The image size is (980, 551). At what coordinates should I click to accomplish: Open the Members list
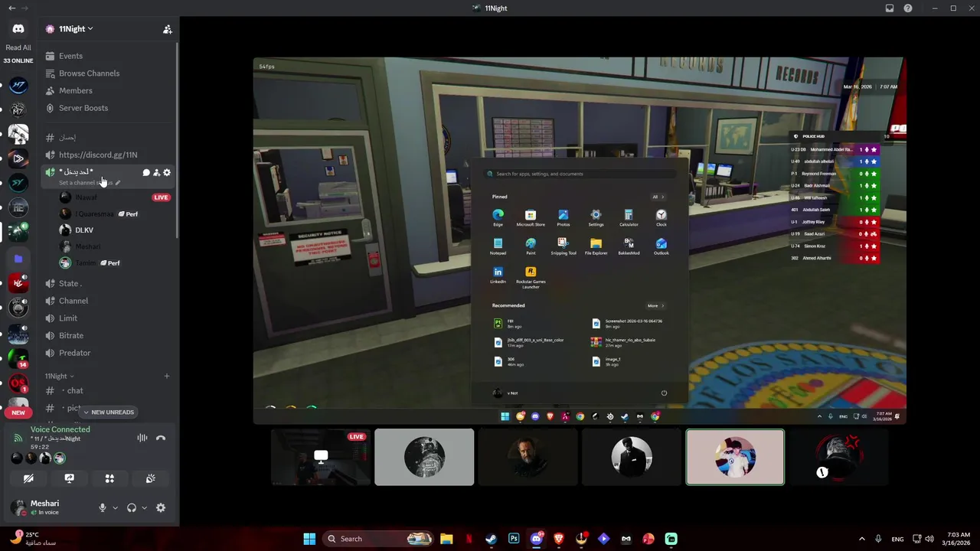[107, 90]
